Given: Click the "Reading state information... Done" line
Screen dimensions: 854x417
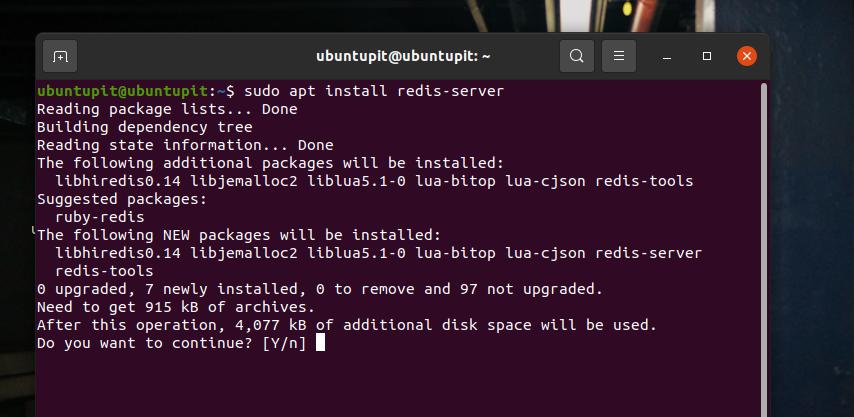Looking at the screenshot, I should pos(185,145).
